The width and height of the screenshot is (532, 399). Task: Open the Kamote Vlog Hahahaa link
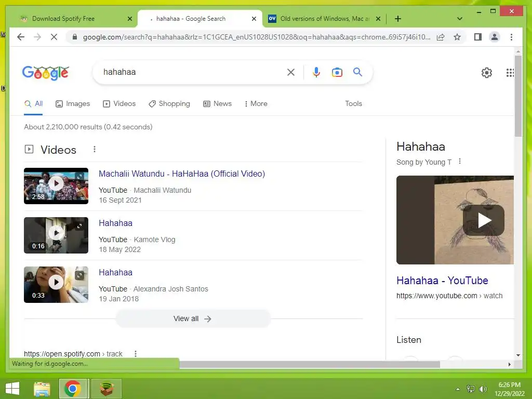tap(116, 223)
